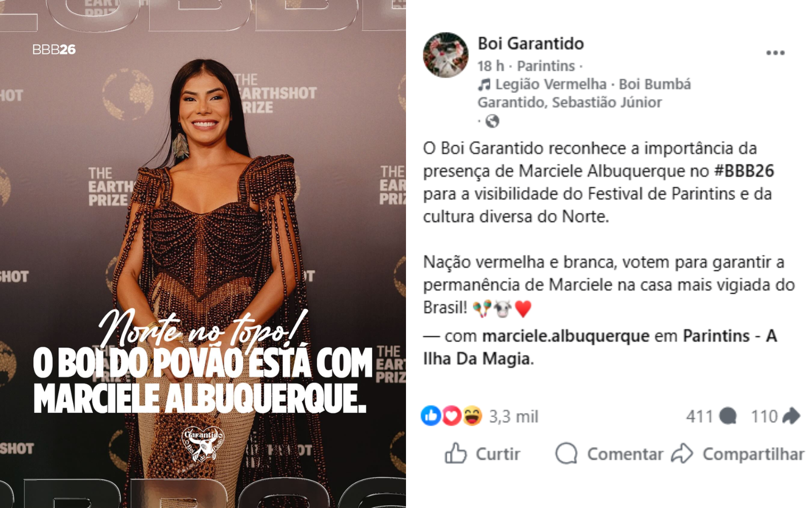Open the Parintins - A Ilha Da Magia location
This screenshot has height=508, width=812.
[x=600, y=347]
